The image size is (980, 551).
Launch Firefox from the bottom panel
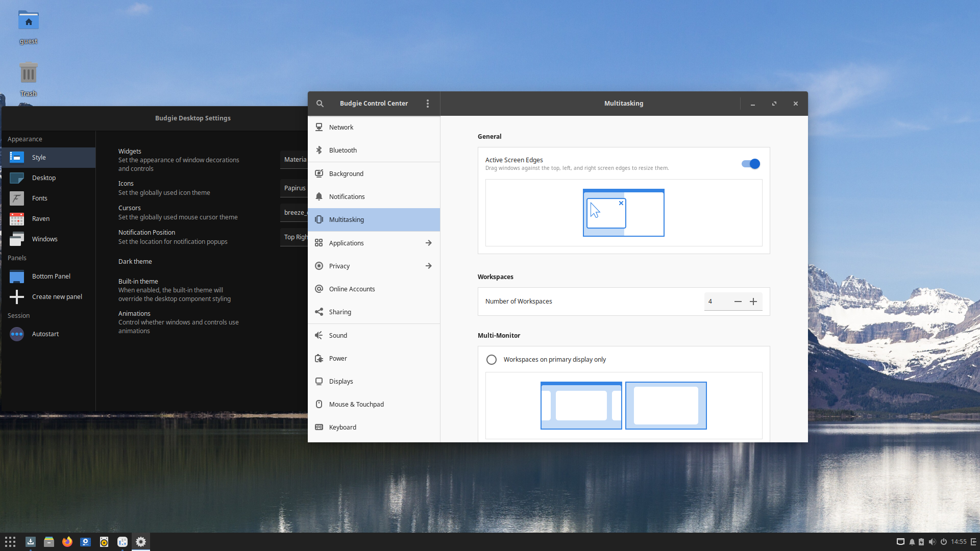(x=67, y=542)
